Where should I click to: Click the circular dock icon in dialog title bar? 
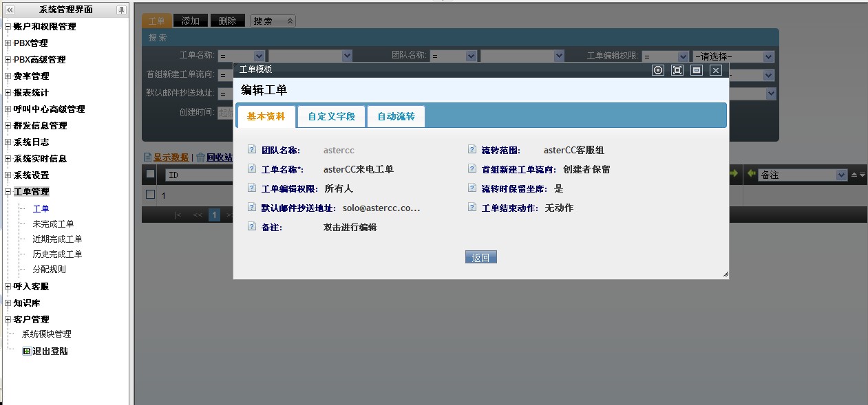click(x=658, y=70)
